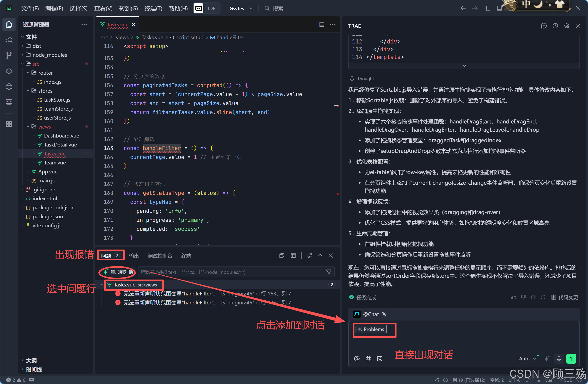Expand the dist folder

coord(37,46)
